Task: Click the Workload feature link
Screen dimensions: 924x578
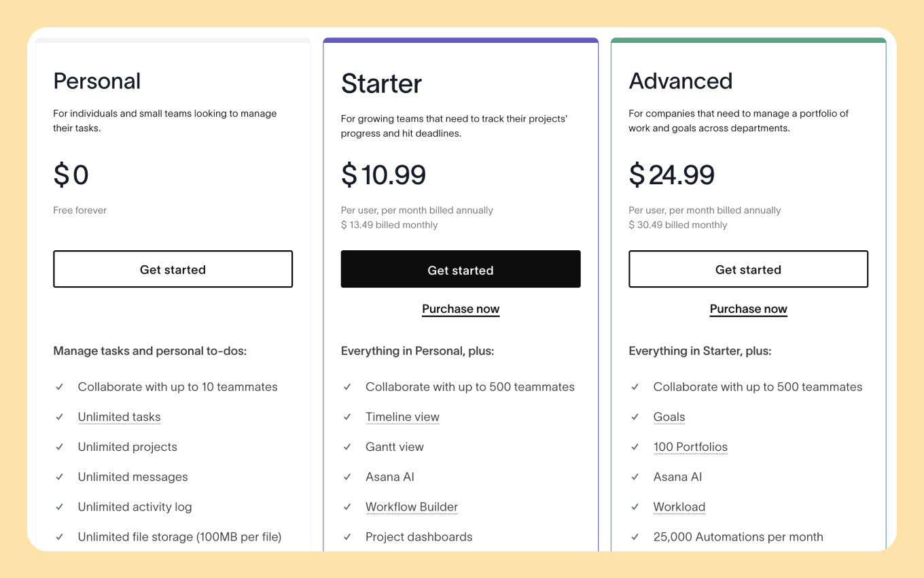Action: coord(679,507)
